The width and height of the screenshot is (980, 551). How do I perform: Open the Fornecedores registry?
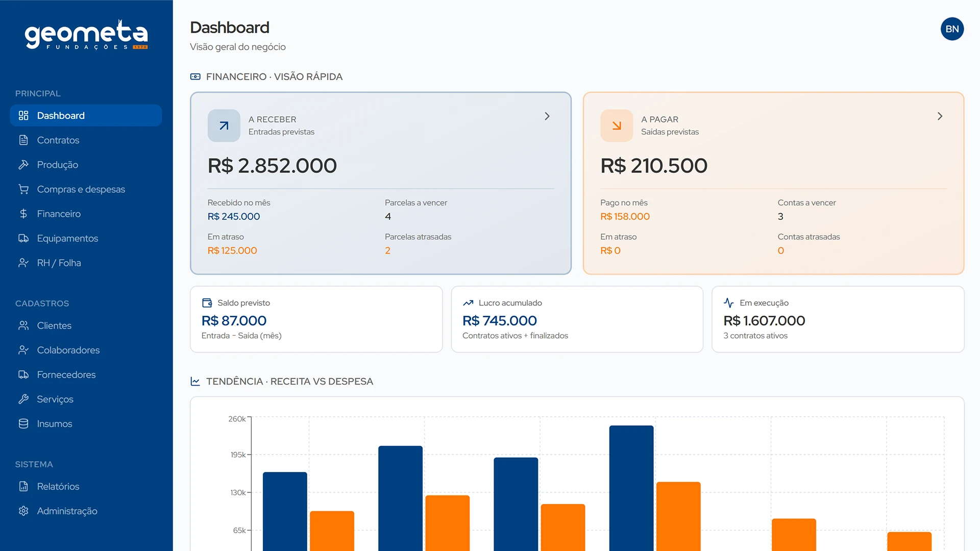tap(66, 374)
